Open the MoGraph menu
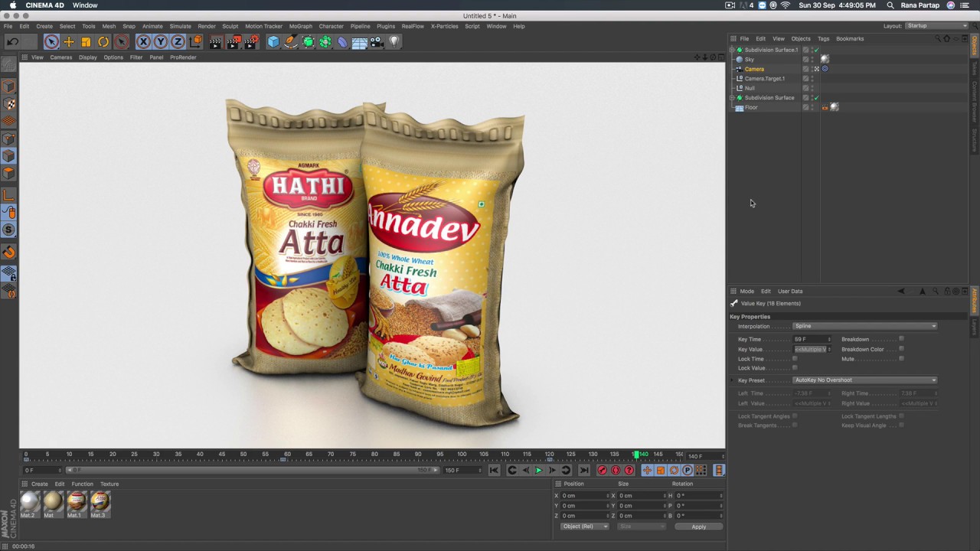The width and height of the screenshot is (980, 551). pos(300,26)
